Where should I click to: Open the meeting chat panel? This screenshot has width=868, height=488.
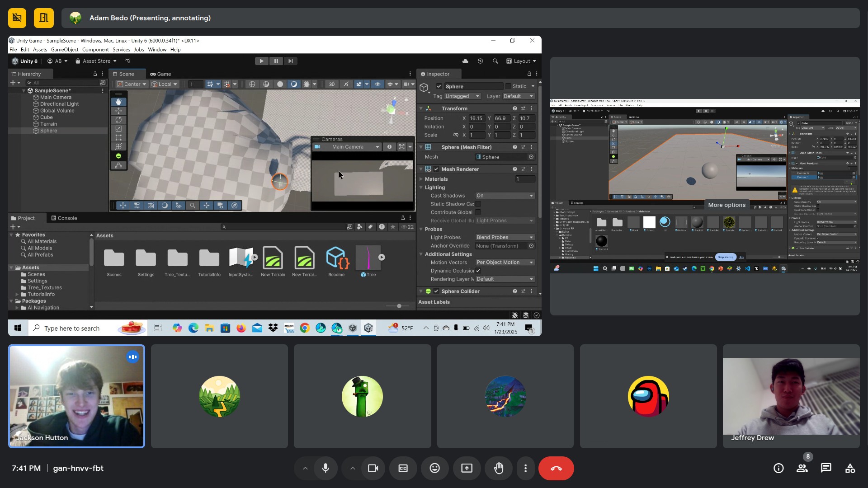click(826, 468)
